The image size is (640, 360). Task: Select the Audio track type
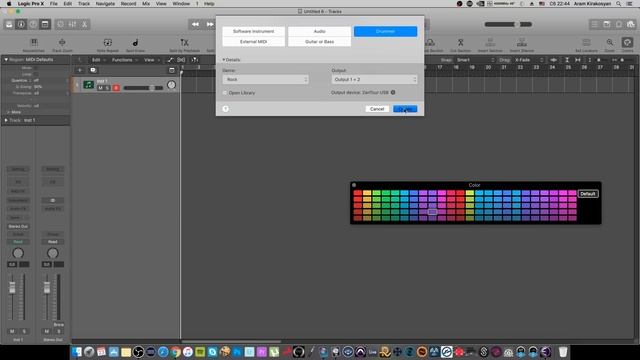pos(319,31)
